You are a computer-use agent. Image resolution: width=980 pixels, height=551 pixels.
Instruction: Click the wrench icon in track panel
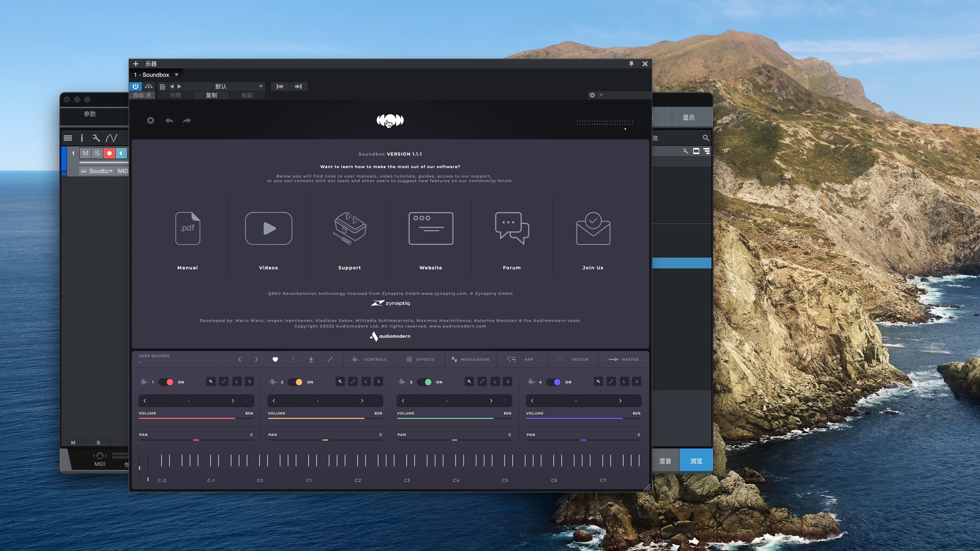[95, 138]
